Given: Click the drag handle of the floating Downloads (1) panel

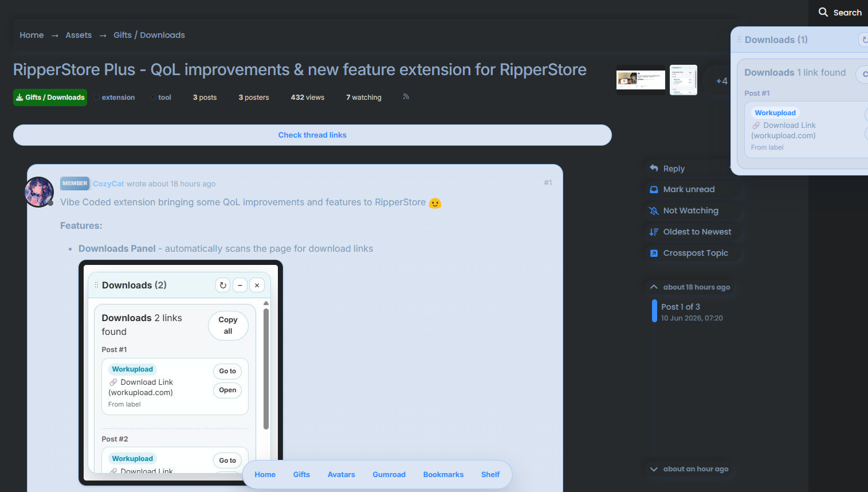Looking at the screenshot, I should 739,40.
